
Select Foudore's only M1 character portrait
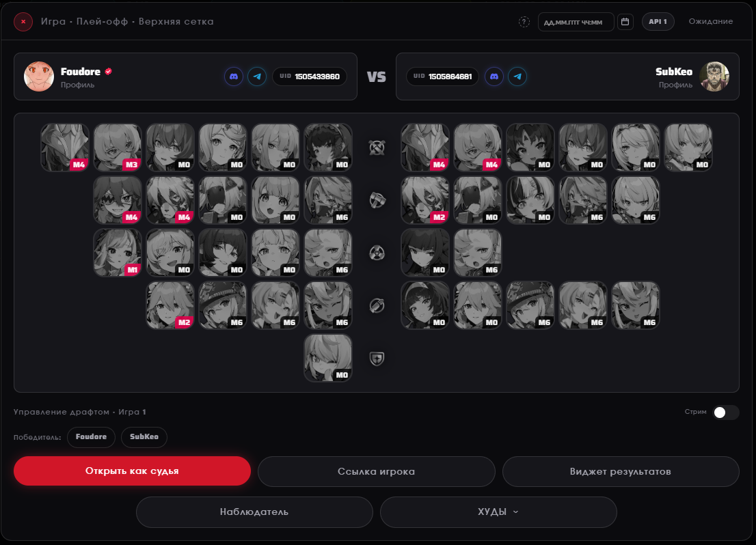(x=118, y=253)
